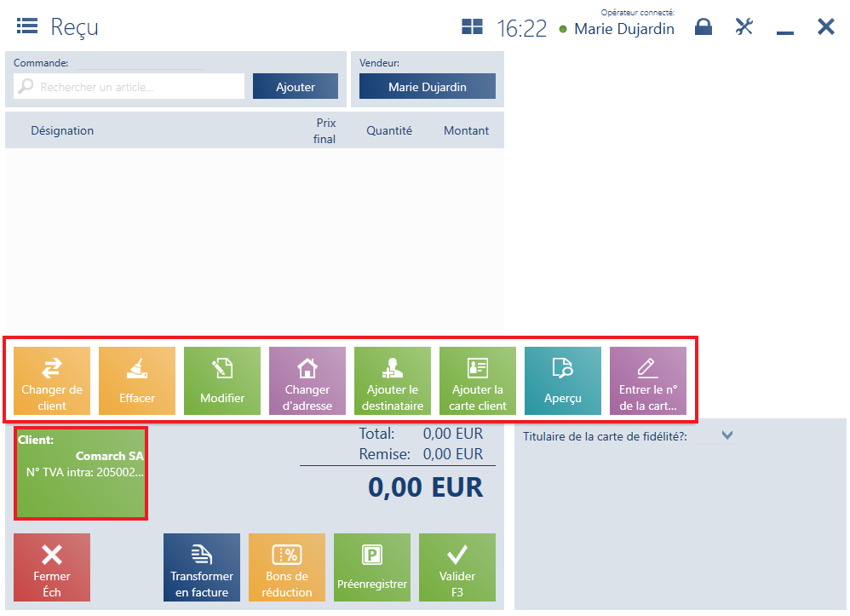Screen dimensions: 850x616
Task: Click the Effacer tile
Action: (137, 381)
